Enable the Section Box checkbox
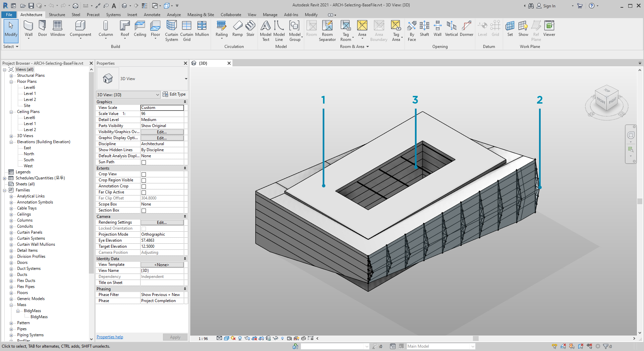 pos(144,211)
